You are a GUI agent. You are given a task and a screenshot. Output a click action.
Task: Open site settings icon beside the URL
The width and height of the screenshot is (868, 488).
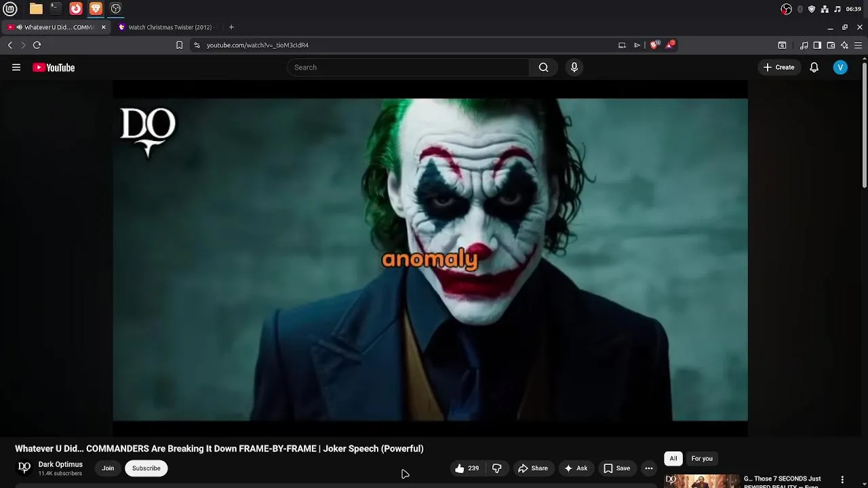[197, 45]
